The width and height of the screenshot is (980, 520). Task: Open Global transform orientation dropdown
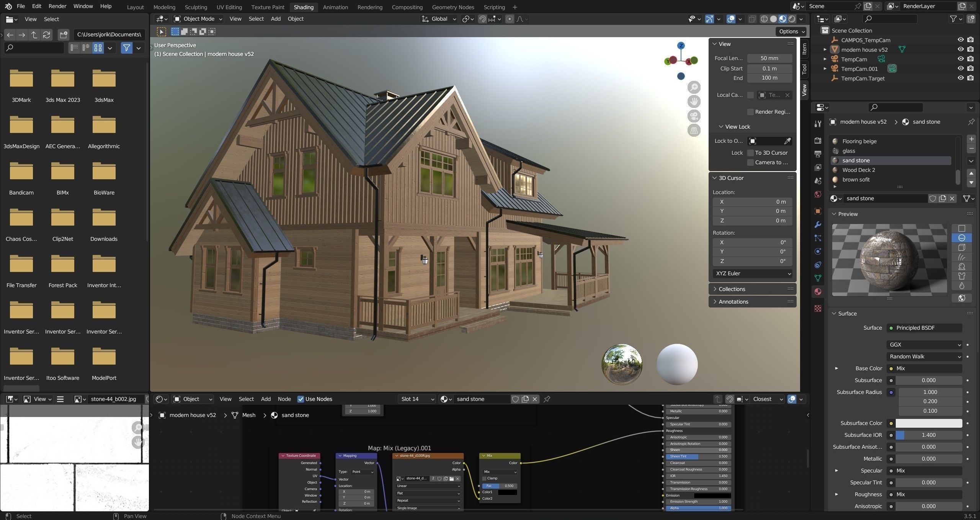click(x=439, y=19)
